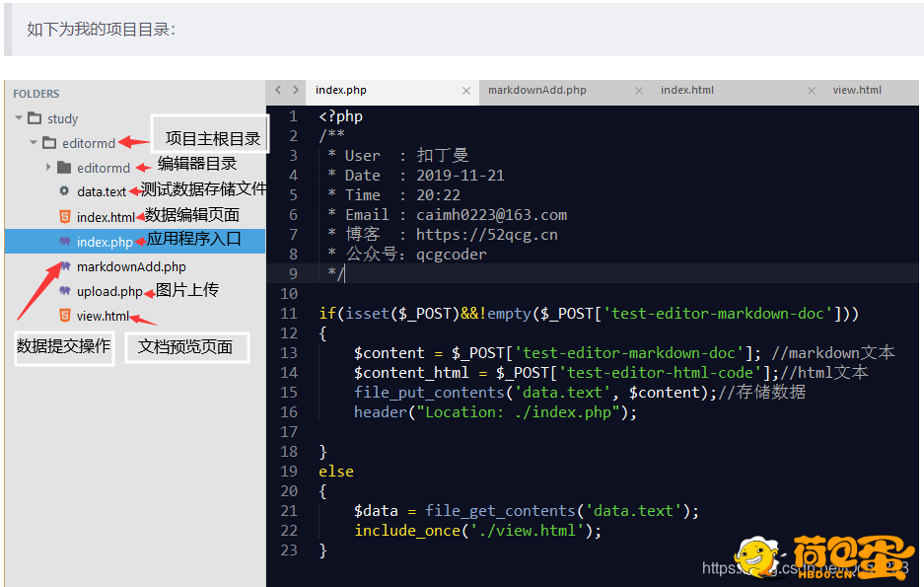924x587 pixels.
Task: Click the PHP icon beside markdownAdd.php
Action: tap(65, 265)
